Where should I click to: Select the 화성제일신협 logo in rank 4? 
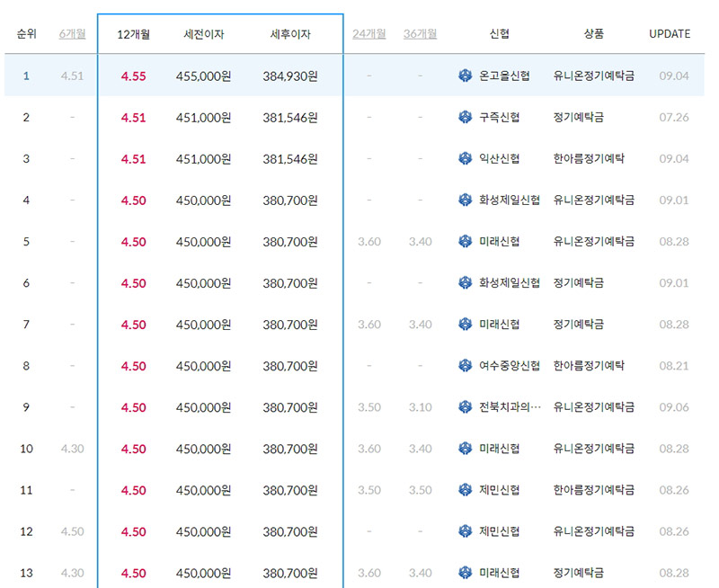(464, 200)
